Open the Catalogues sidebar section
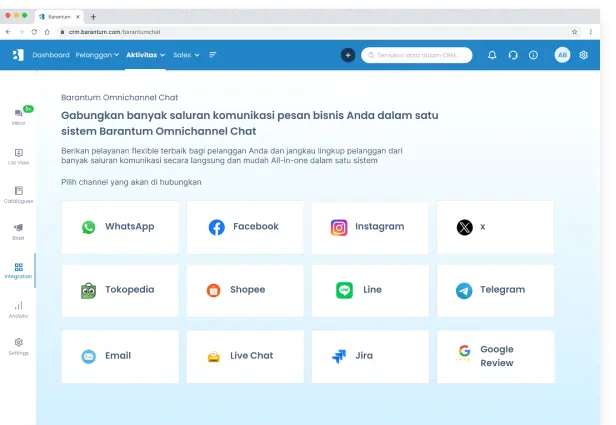 pyautogui.click(x=19, y=194)
